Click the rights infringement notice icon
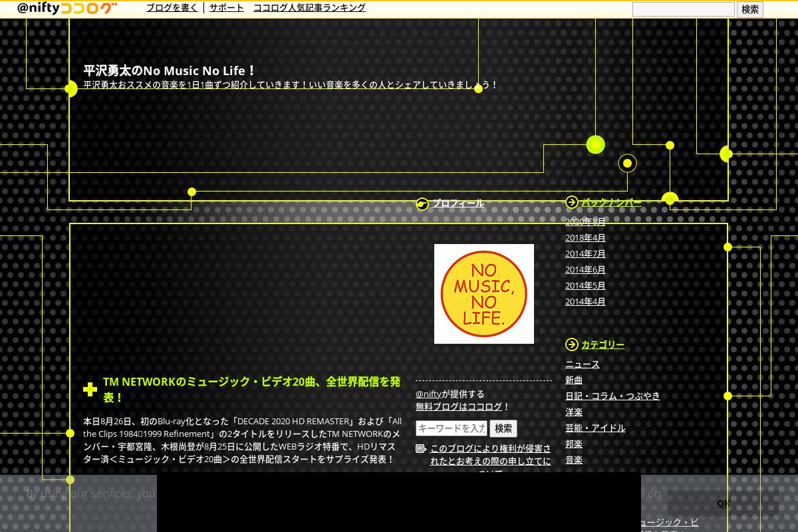The height and width of the screenshot is (532, 798). (421, 449)
